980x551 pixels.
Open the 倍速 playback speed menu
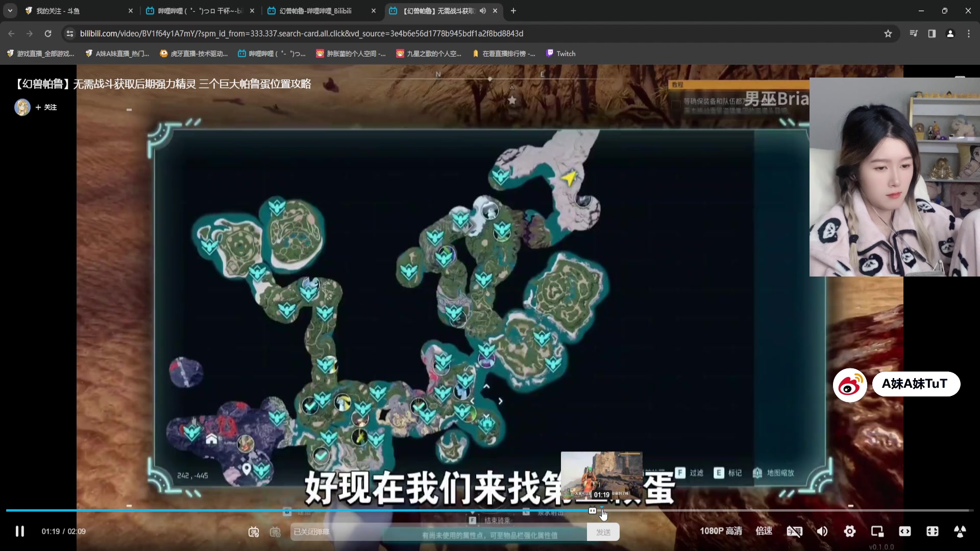coord(764,531)
